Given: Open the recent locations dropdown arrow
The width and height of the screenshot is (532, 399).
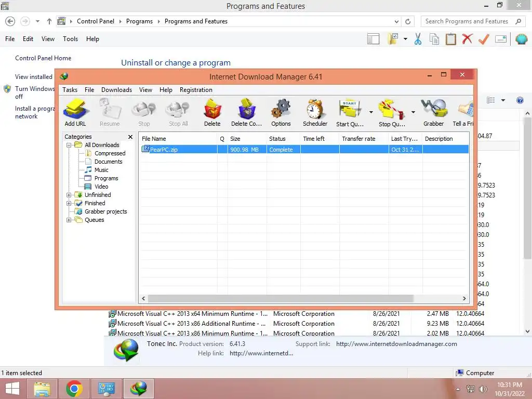Looking at the screenshot, I should point(37,21).
